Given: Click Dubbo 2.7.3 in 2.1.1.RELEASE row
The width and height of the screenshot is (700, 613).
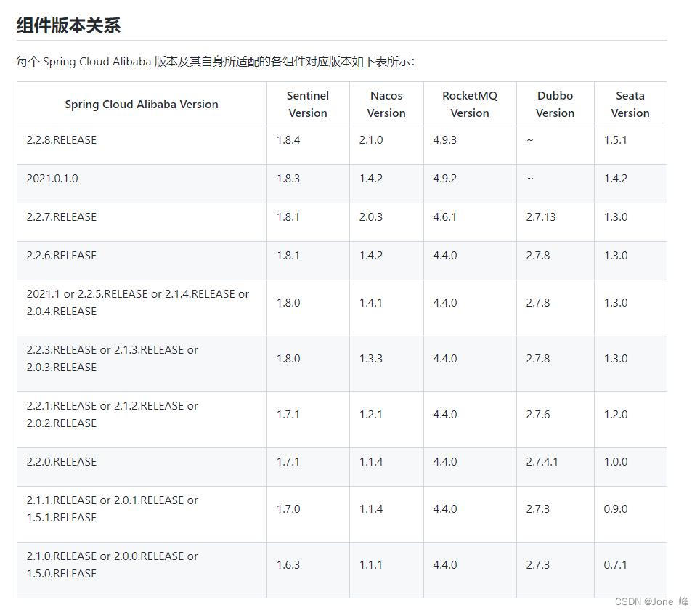Looking at the screenshot, I should 538,508.
